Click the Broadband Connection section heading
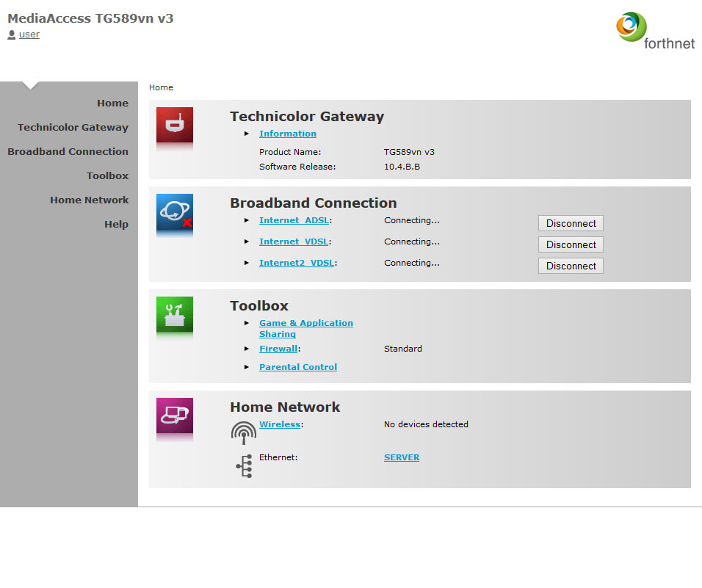 pyautogui.click(x=314, y=203)
